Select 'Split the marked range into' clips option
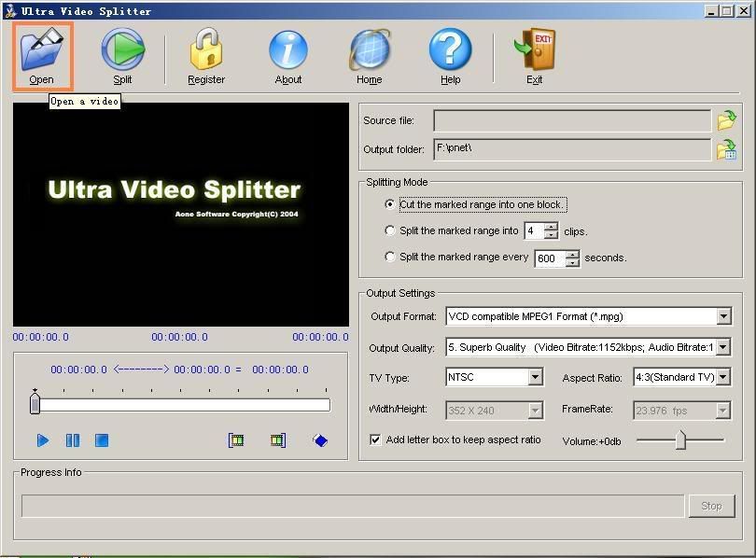The image size is (756, 558). point(389,230)
